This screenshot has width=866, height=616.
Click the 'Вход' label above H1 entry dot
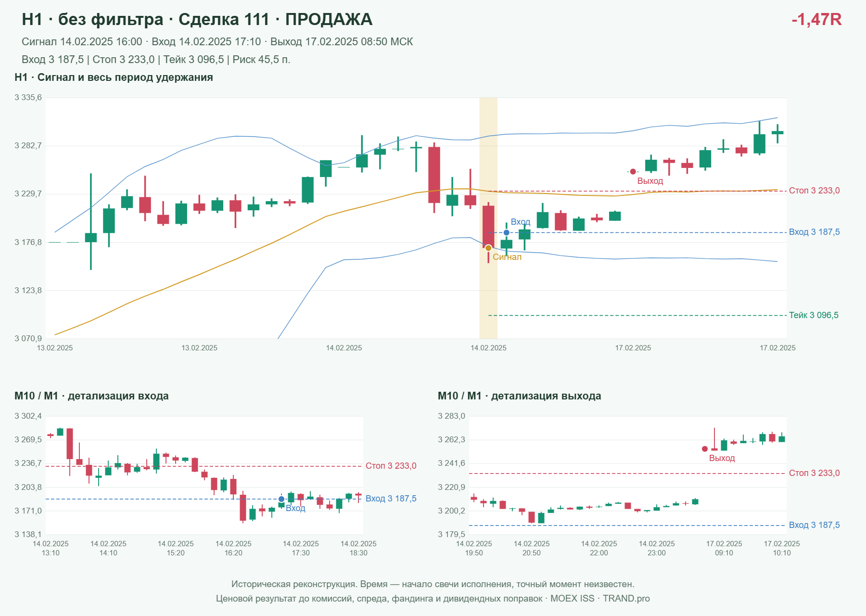click(x=521, y=222)
